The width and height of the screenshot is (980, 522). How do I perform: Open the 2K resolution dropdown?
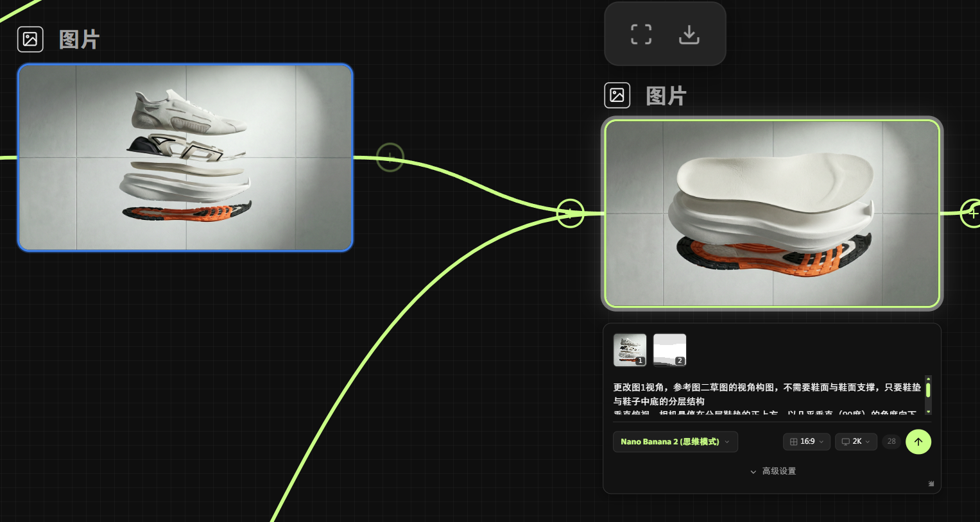pos(855,442)
